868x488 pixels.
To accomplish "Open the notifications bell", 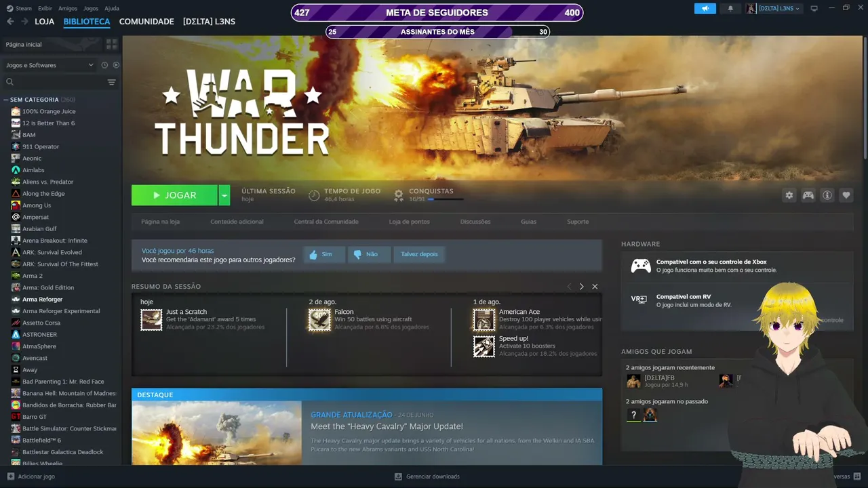I will (x=730, y=8).
